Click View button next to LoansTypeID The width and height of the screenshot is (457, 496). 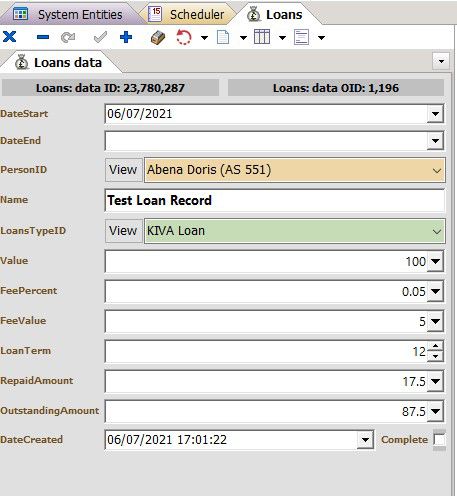point(123,230)
